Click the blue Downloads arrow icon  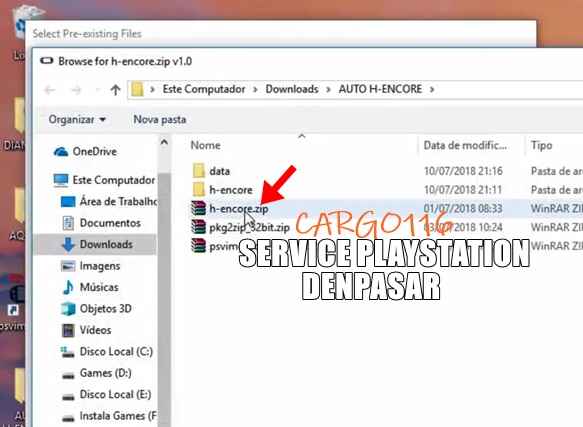[68, 244]
